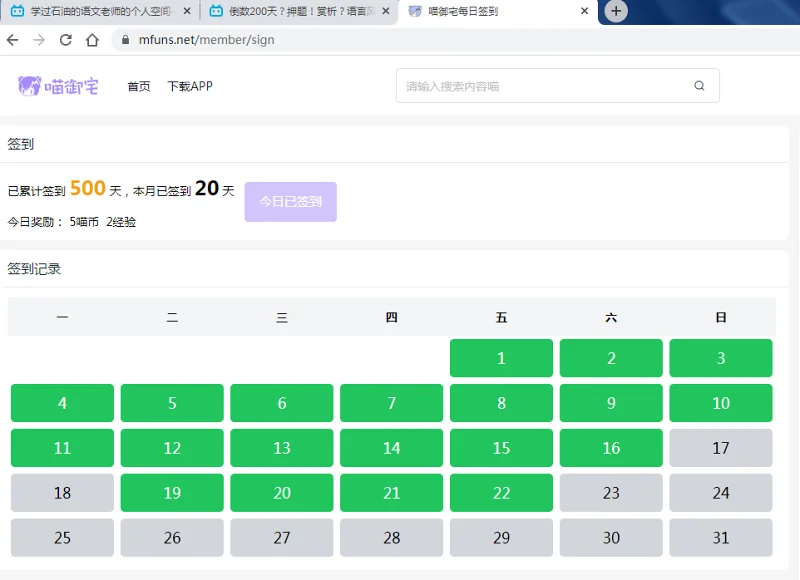Focus the site search input field
The width and height of the screenshot is (800, 580).
544,86
